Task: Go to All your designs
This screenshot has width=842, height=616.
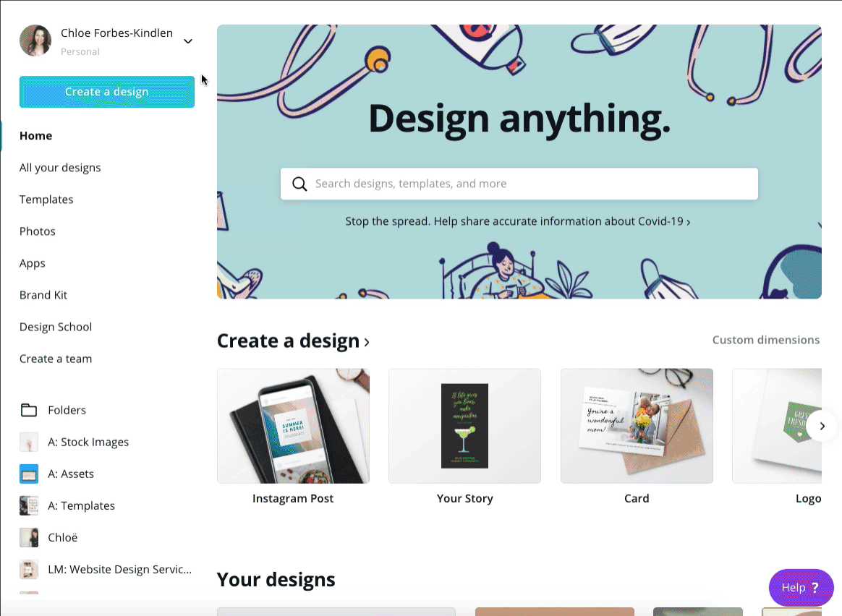Action: [60, 168]
